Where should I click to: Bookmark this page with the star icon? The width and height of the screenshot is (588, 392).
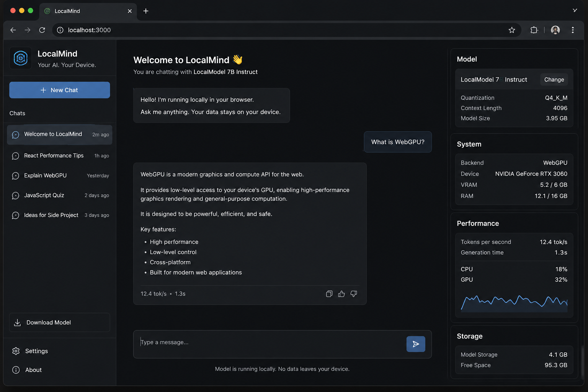512,30
